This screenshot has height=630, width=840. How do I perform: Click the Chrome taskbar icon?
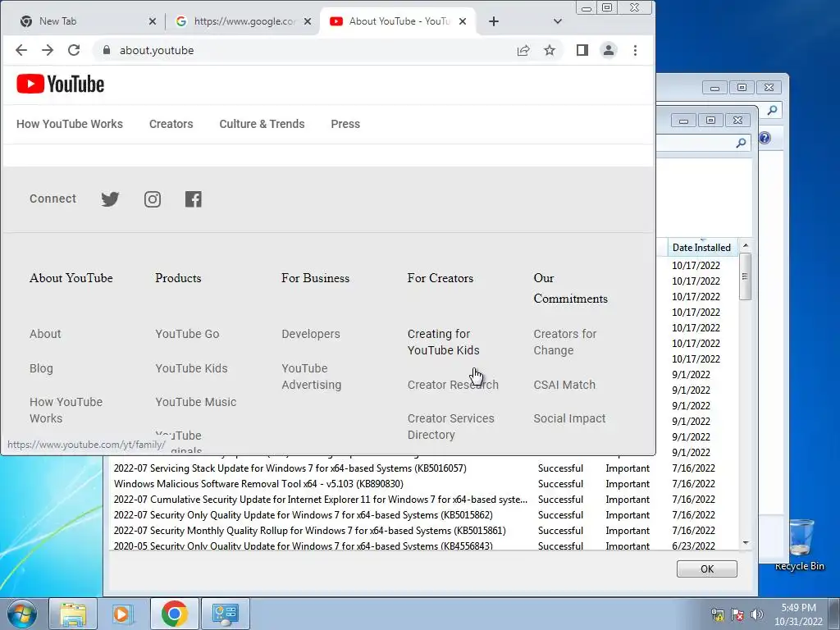tap(174, 614)
